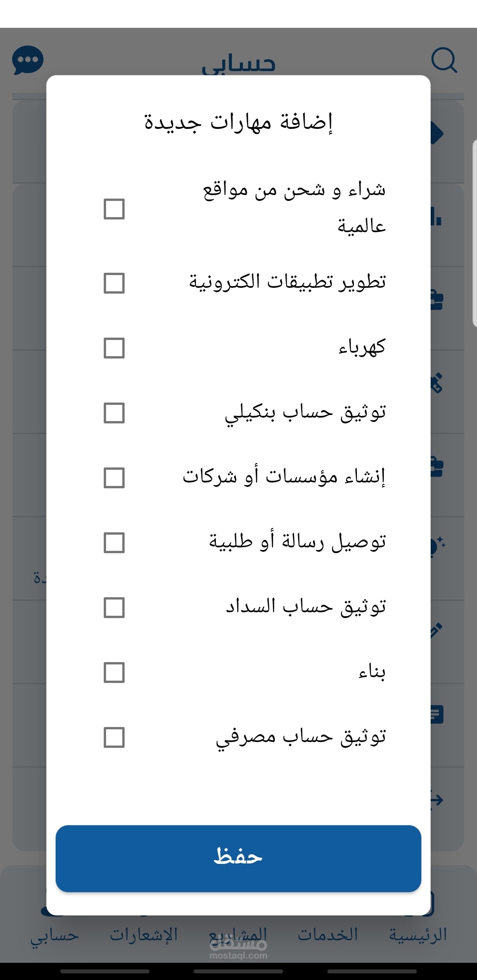Toggle توصيل رسالة أو طلبية checkbox

[114, 543]
